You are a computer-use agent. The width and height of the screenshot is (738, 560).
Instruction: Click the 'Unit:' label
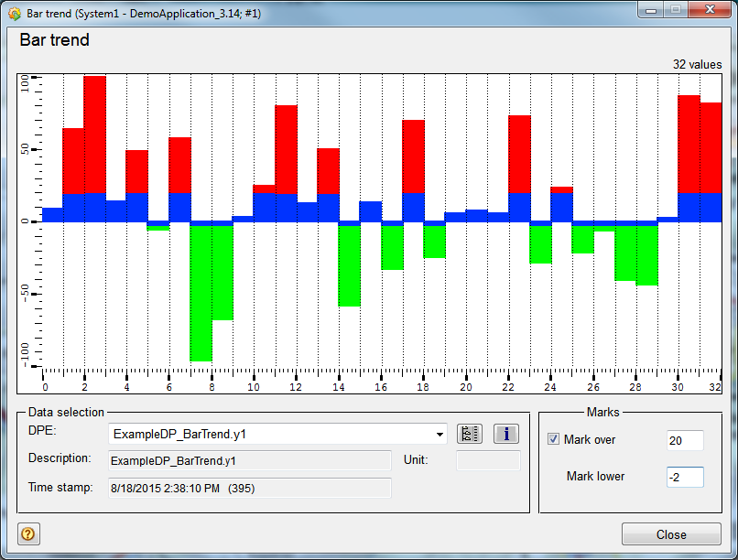(x=416, y=460)
